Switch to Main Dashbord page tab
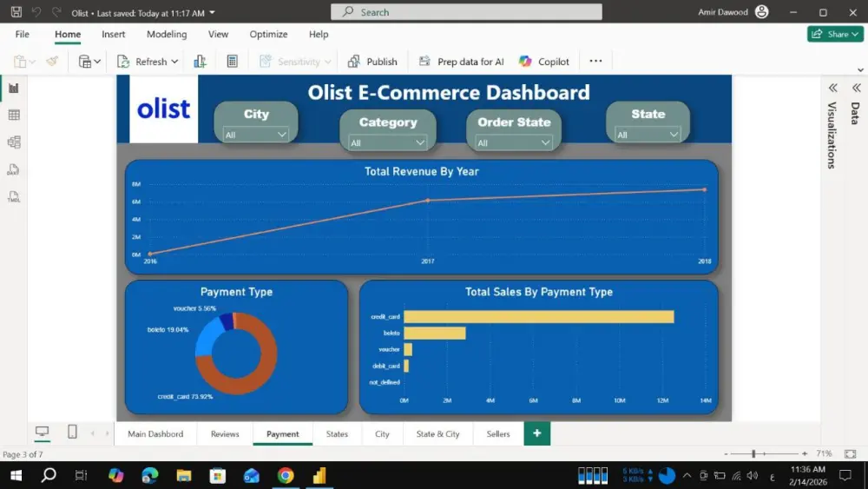The height and width of the screenshot is (489, 868). pyautogui.click(x=155, y=433)
